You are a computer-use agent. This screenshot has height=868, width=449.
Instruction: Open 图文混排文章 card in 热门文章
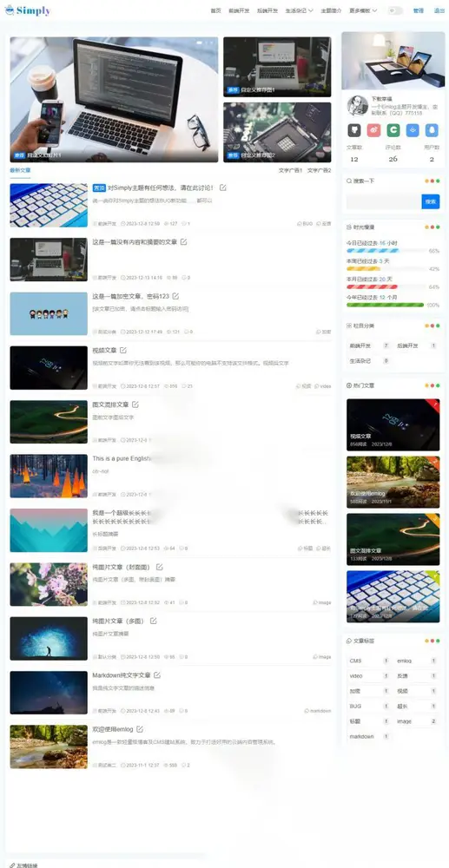tap(393, 539)
